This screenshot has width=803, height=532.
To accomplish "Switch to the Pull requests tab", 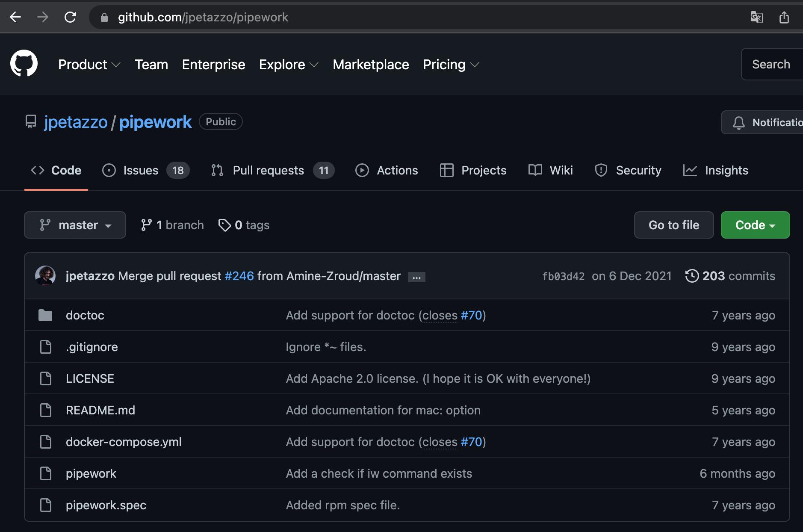I will 272,170.
